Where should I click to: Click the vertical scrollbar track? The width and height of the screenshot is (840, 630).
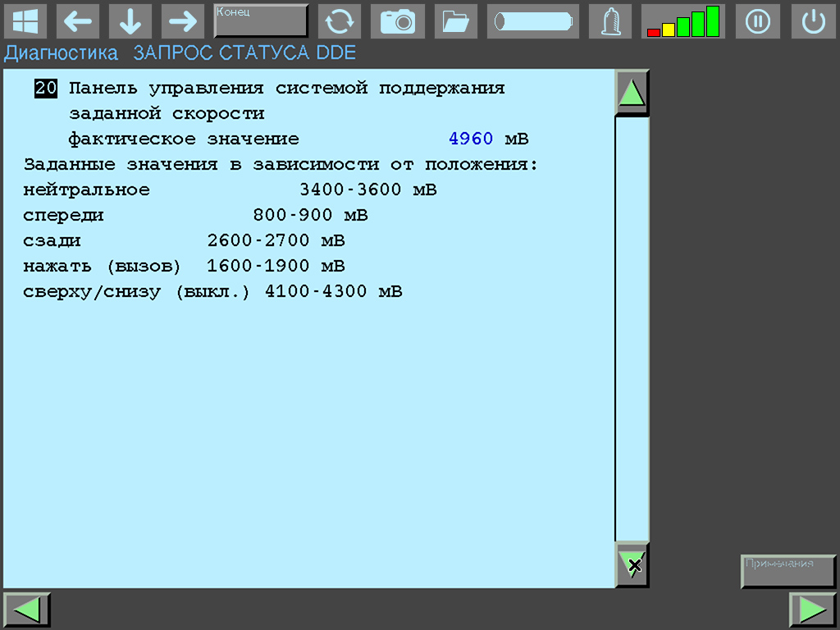[x=632, y=328]
